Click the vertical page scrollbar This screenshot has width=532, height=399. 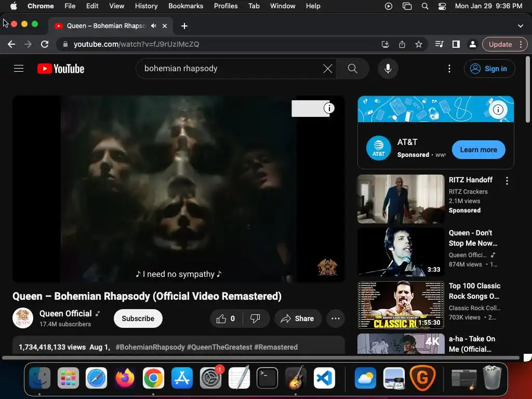pos(527,89)
